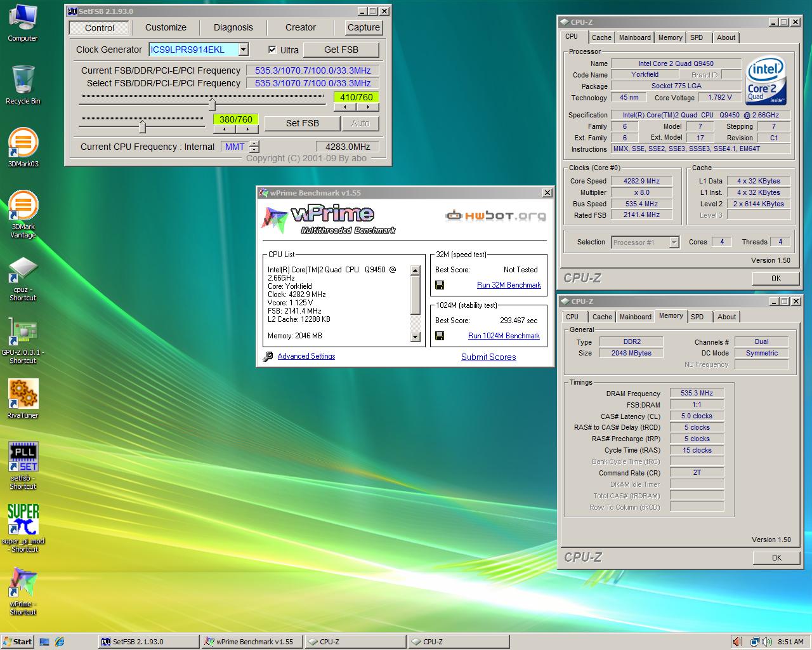Viewport: 812px width, 650px height.
Task: Click the Select FSB frequency value field
Action: coord(313,83)
